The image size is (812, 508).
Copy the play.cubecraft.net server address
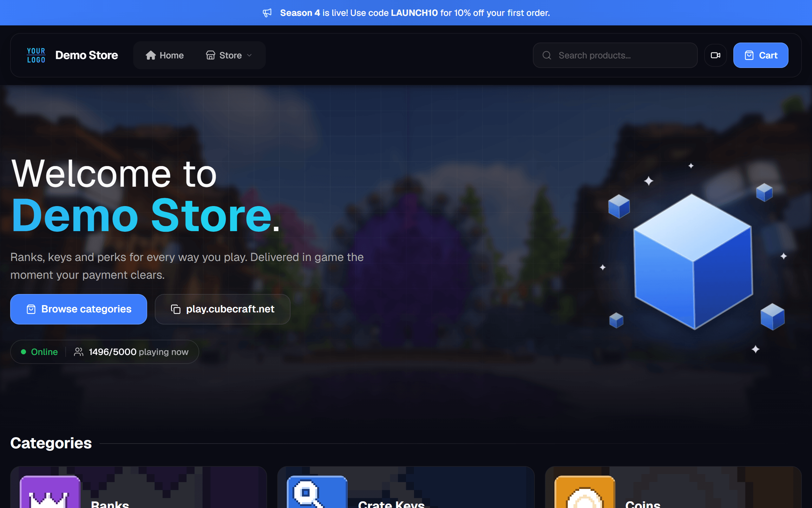pos(222,309)
